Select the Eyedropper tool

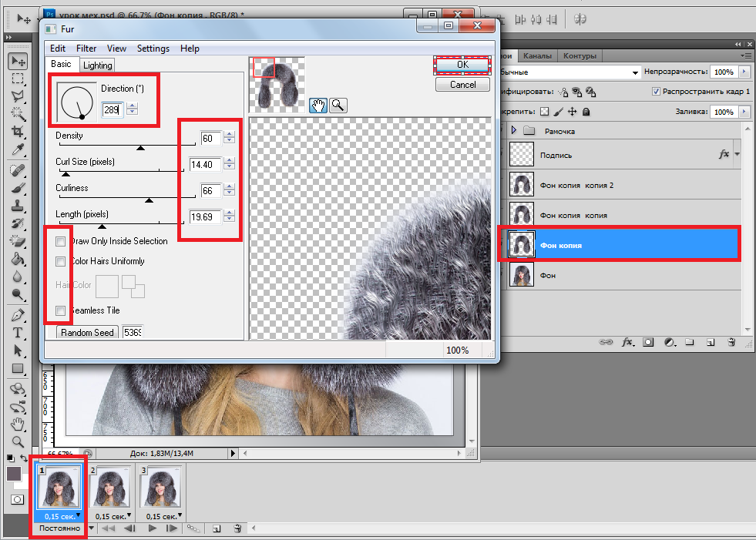[x=18, y=149]
